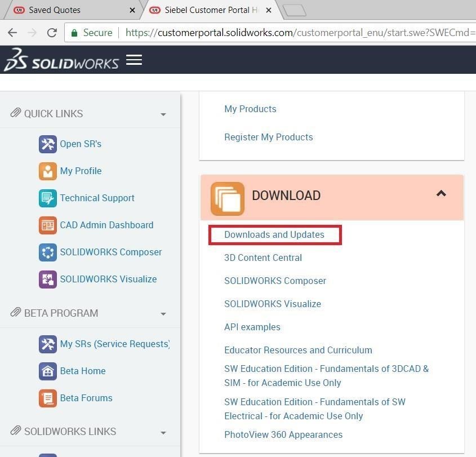Click the SOLIDWORKS LINKS section heading
Viewport: 476px width, 457px height.
70,432
